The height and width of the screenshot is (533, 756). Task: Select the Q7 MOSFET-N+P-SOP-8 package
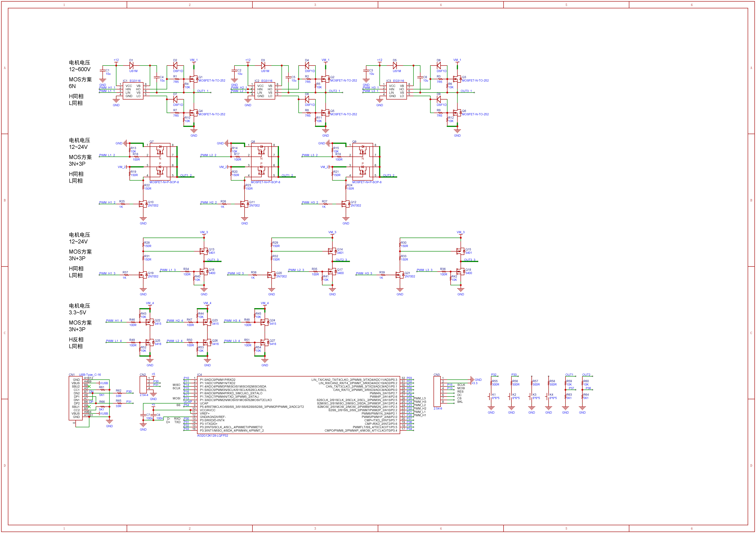coord(160,162)
